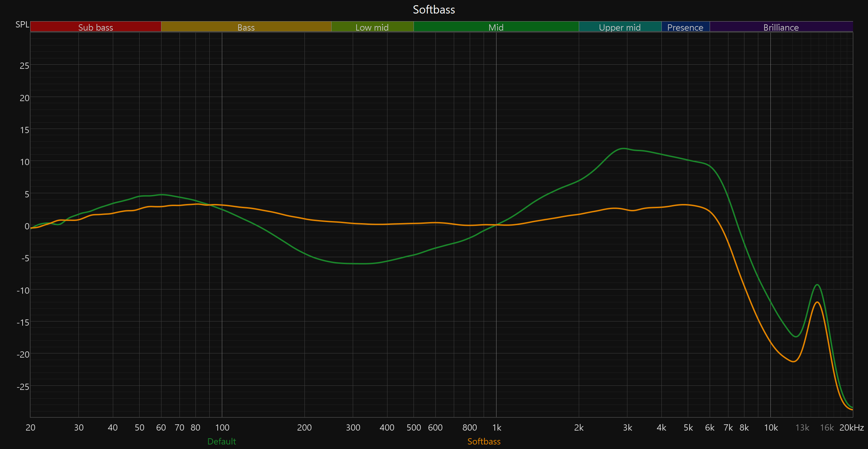Click the 25 dB axis label

[24, 66]
